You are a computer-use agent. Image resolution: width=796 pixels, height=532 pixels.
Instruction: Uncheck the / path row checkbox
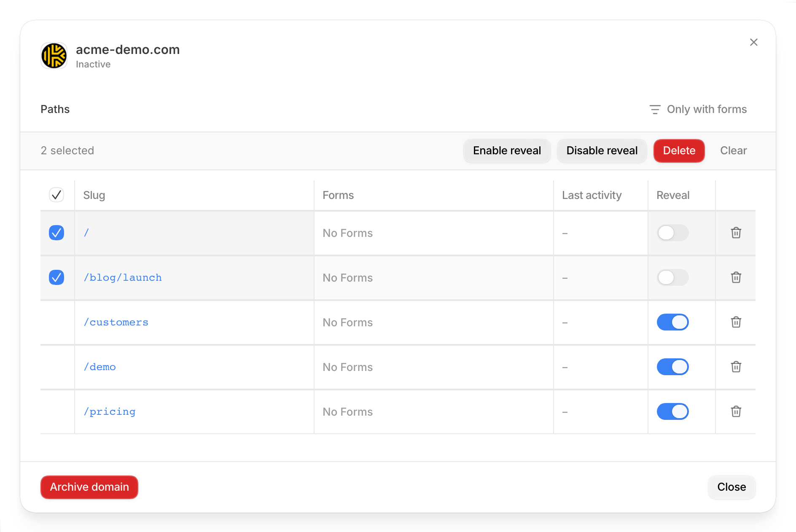click(x=56, y=233)
